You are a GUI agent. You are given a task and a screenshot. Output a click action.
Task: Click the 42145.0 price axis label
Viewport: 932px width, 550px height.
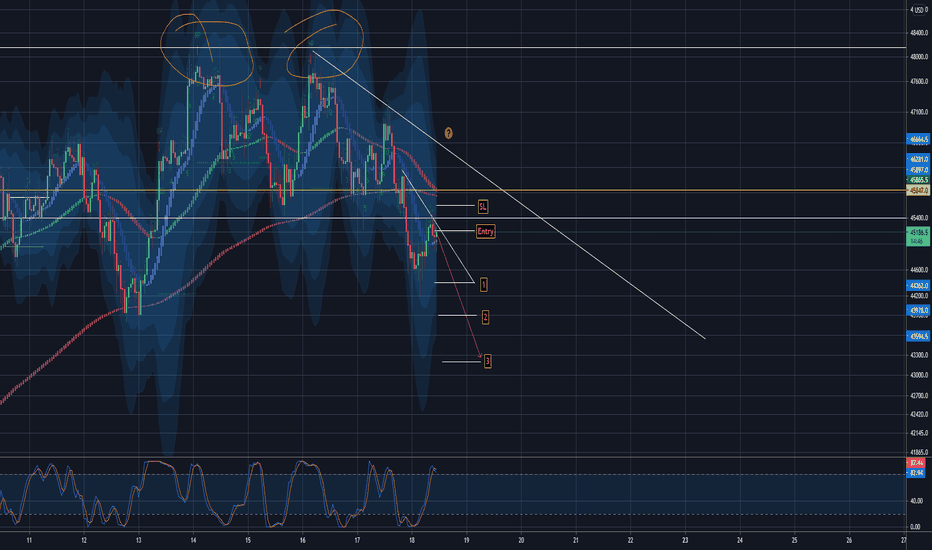[x=918, y=433]
